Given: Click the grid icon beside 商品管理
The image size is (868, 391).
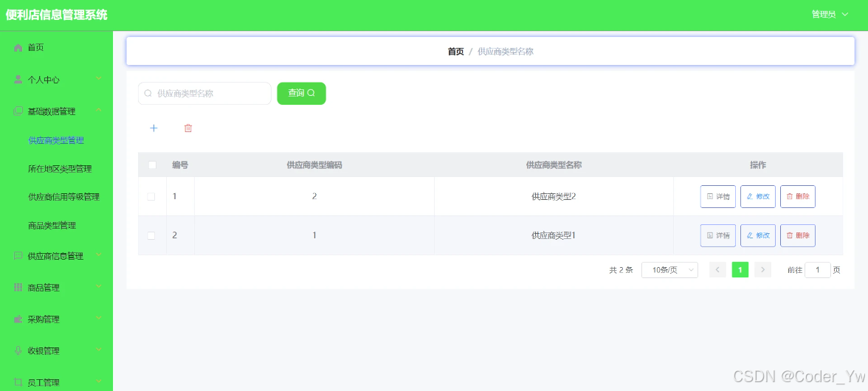Looking at the screenshot, I should (18, 288).
